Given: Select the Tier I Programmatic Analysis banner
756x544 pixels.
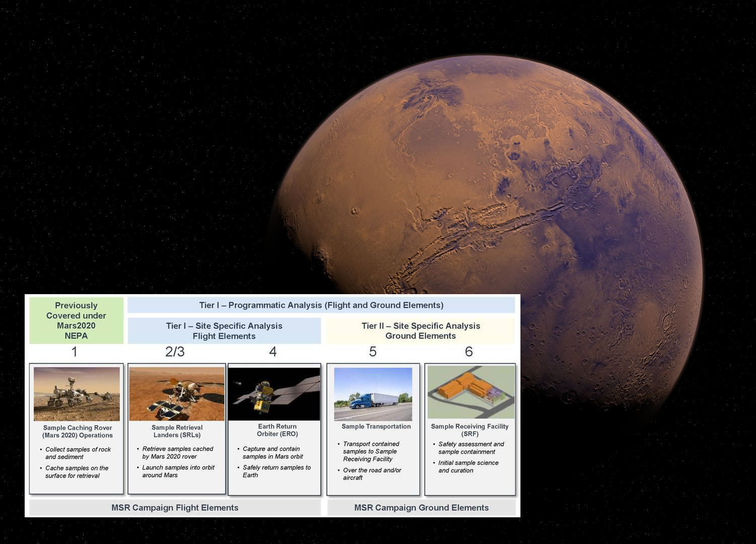Looking at the screenshot, I should click(321, 305).
